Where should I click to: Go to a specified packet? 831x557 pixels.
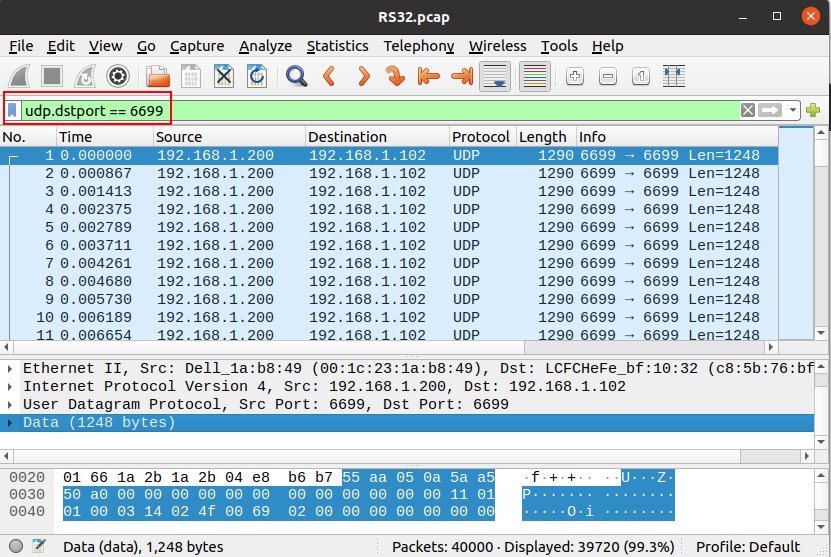coord(395,76)
